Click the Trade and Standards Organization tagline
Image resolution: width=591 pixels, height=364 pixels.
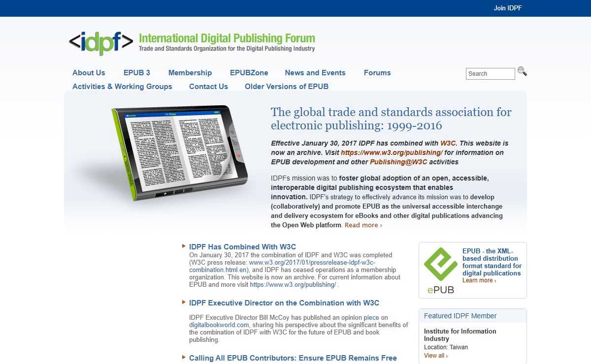coord(227,49)
